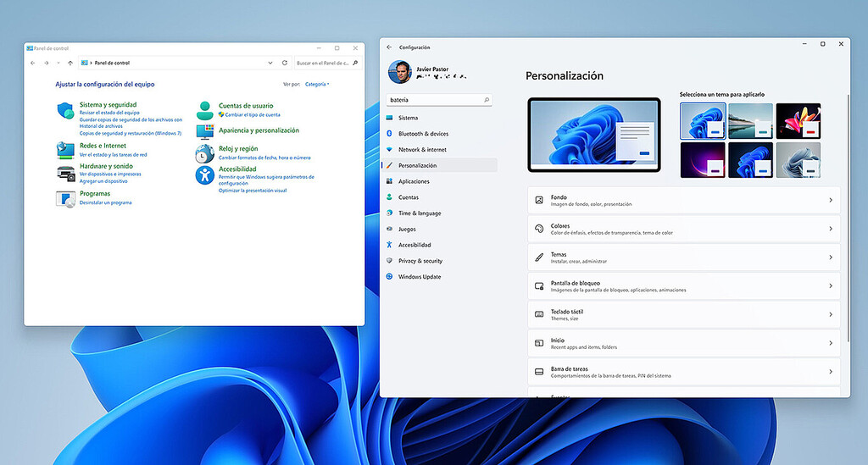Select the dark blue bloom theme thumbnail
868x465 pixels.
[751, 160]
